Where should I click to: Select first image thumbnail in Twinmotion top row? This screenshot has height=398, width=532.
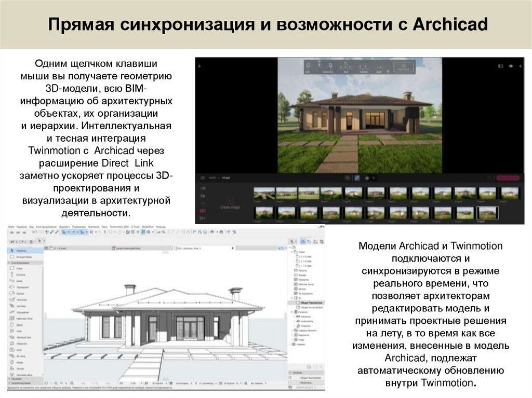tap(264, 193)
